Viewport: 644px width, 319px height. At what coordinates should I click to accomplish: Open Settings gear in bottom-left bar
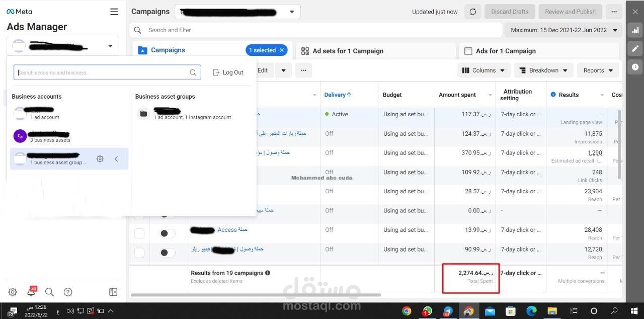point(13,292)
